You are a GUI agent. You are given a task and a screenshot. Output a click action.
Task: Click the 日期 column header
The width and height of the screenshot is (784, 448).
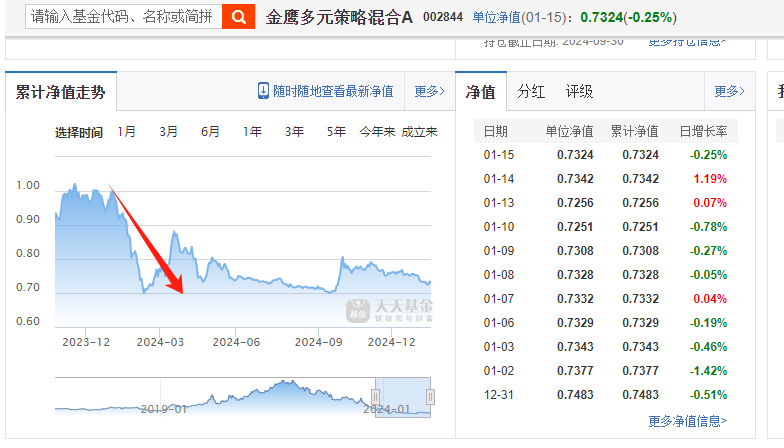496,132
